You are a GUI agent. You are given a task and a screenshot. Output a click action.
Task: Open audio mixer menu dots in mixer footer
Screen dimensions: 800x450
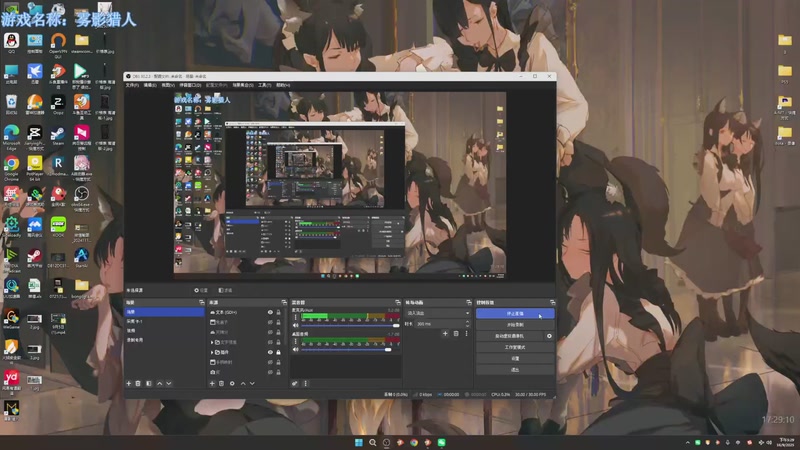click(305, 383)
